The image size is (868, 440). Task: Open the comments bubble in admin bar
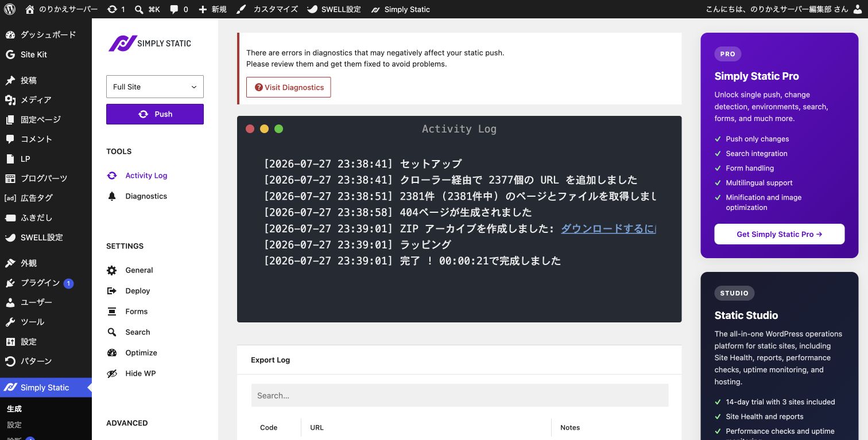pos(175,9)
